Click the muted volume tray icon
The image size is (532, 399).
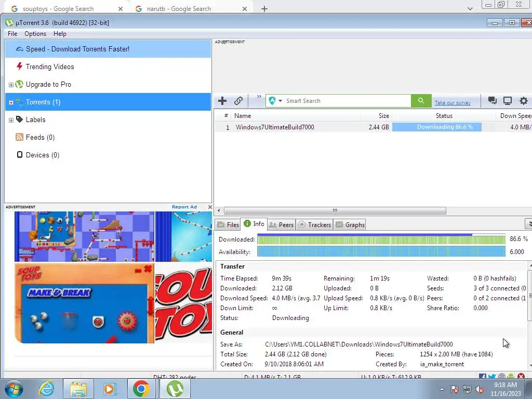point(480,390)
